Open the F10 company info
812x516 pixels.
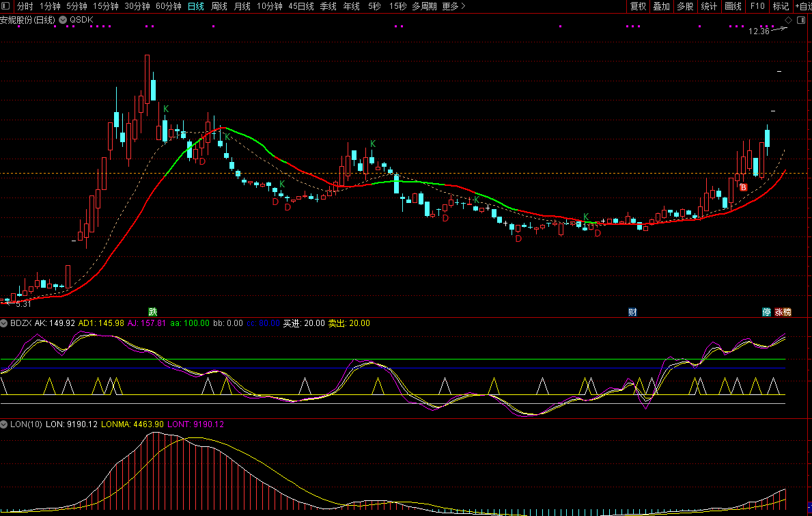pos(757,6)
